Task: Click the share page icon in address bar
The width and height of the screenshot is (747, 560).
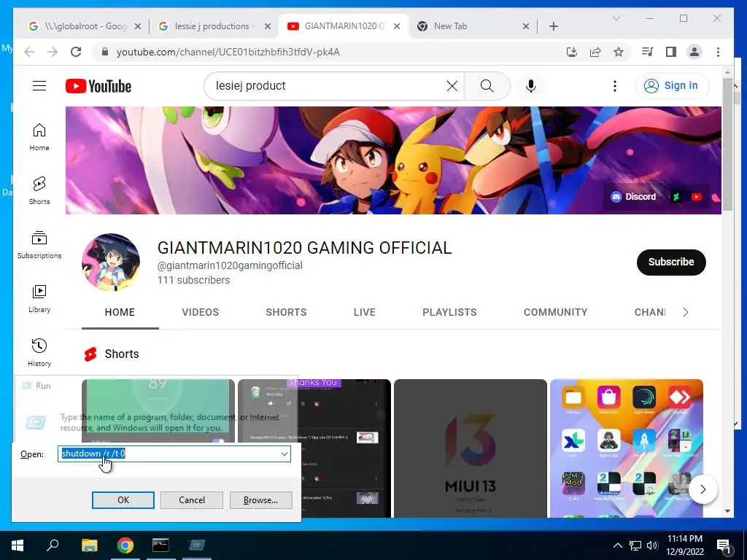Action: tap(595, 52)
